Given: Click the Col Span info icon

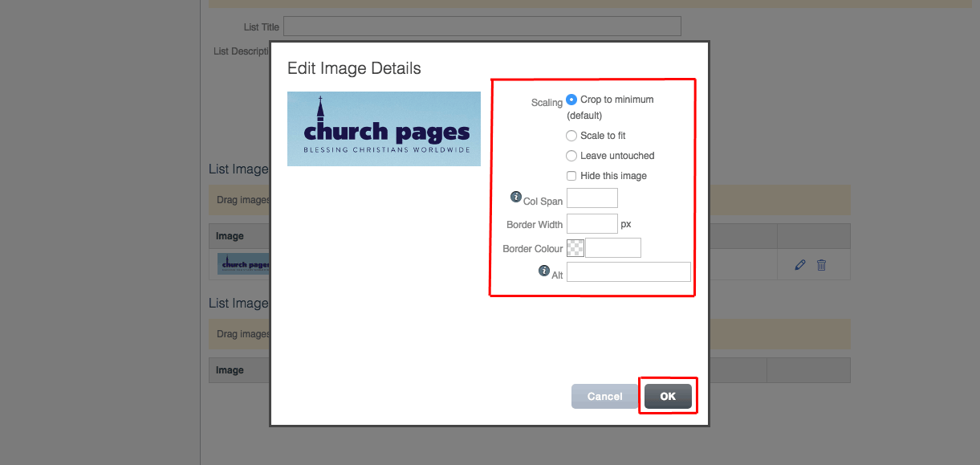Looking at the screenshot, I should (516, 197).
